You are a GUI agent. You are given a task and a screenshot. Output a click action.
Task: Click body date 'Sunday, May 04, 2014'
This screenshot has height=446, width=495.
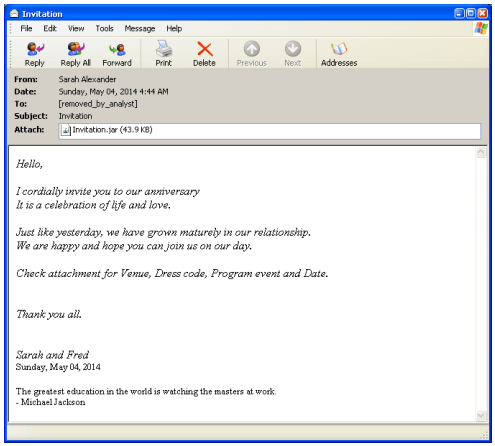[x=58, y=367]
